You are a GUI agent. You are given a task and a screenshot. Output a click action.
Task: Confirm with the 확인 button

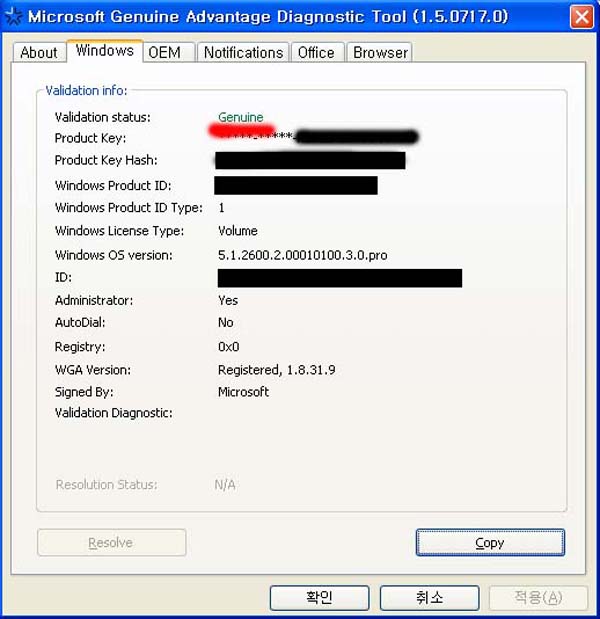319,598
